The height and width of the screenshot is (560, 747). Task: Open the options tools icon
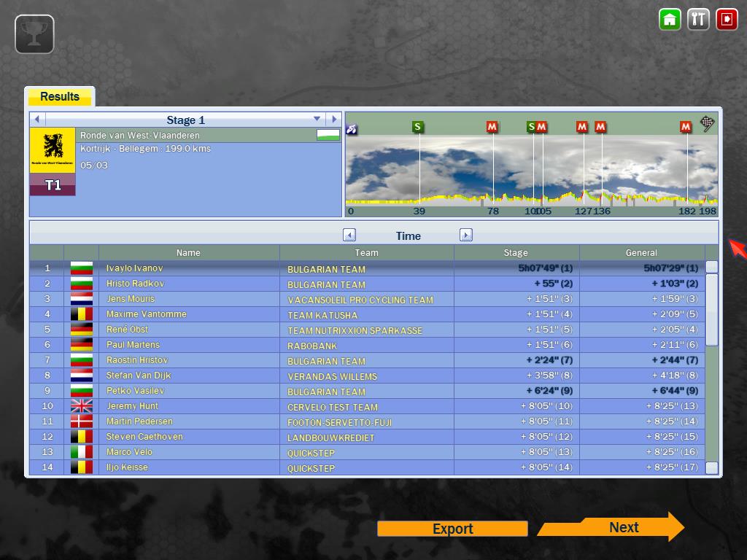point(698,19)
